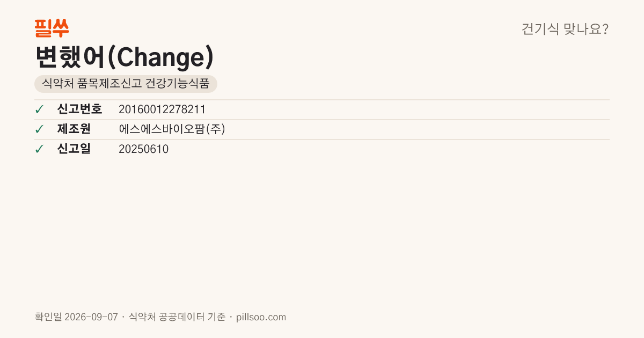Viewport: 644px width, 338px height.
Task: Click 건강기능식품 inside the grey badge
Action: 177,84
